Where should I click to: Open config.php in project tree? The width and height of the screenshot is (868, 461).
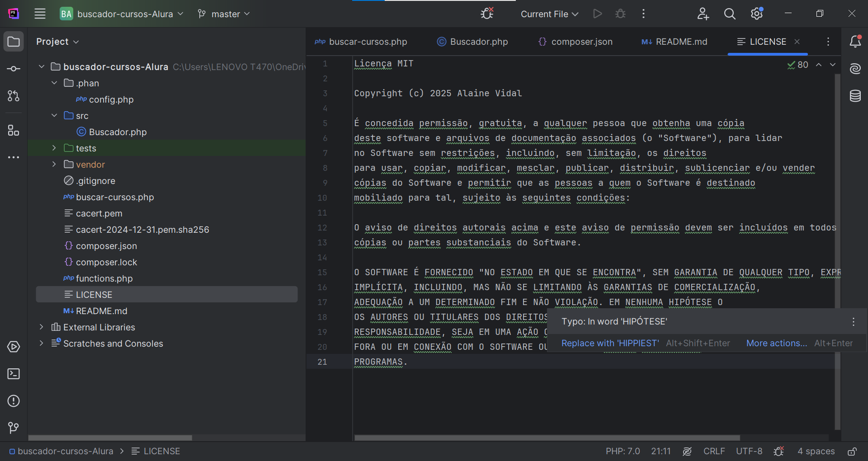(x=104, y=99)
